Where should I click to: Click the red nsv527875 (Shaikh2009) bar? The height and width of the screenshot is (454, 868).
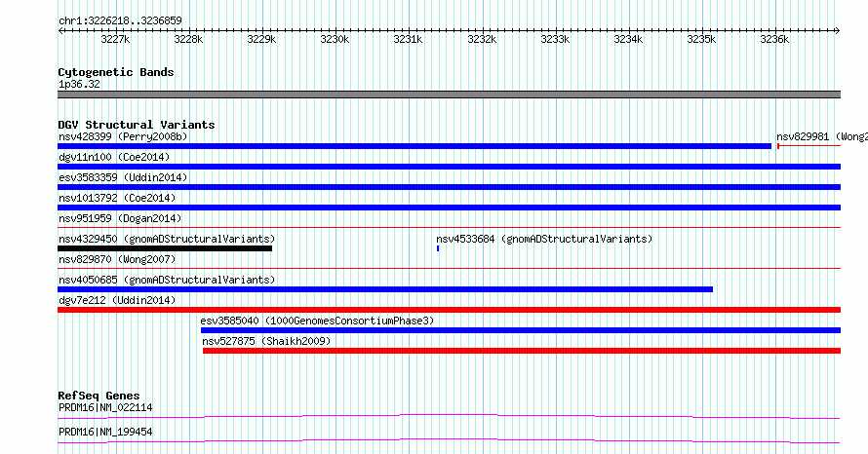(522, 351)
